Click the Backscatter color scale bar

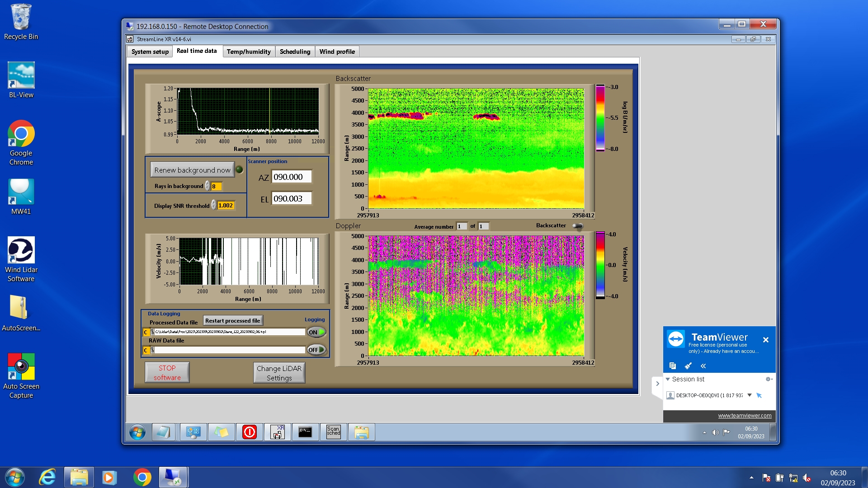coord(600,118)
